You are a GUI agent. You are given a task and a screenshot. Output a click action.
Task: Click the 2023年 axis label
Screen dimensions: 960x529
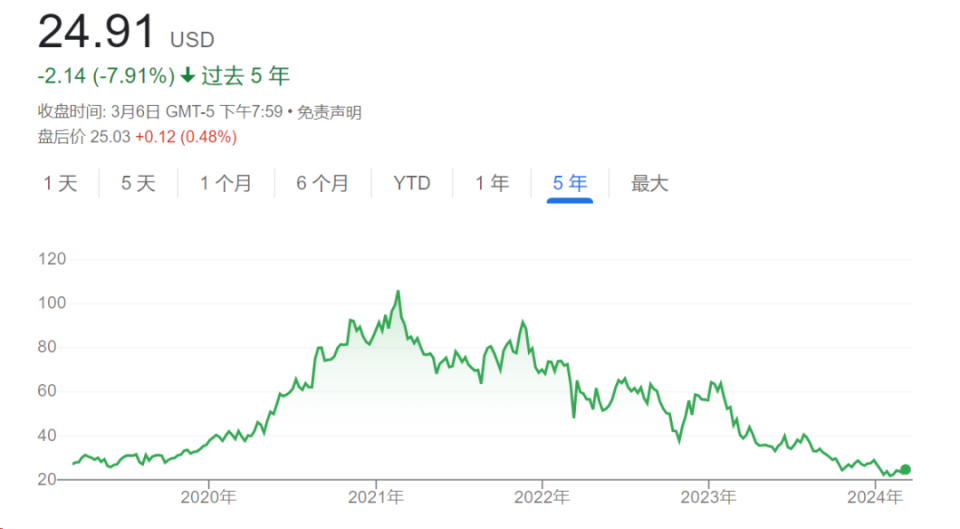click(x=708, y=497)
